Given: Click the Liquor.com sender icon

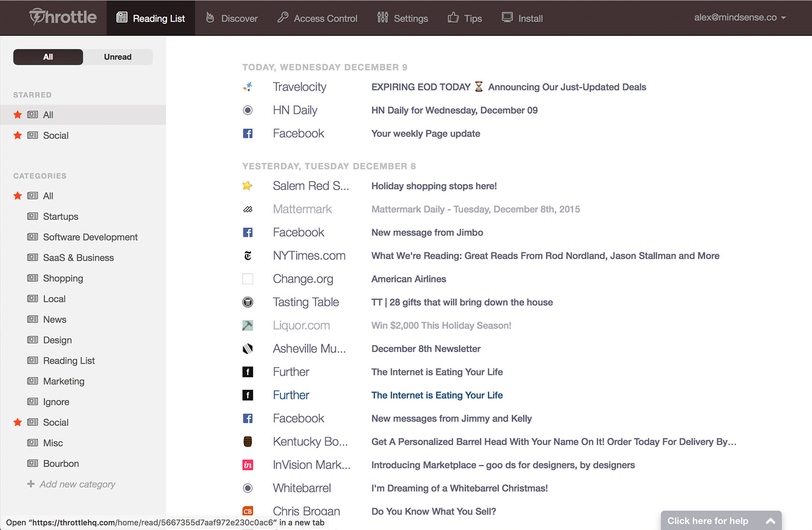Looking at the screenshot, I should coord(247,325).
